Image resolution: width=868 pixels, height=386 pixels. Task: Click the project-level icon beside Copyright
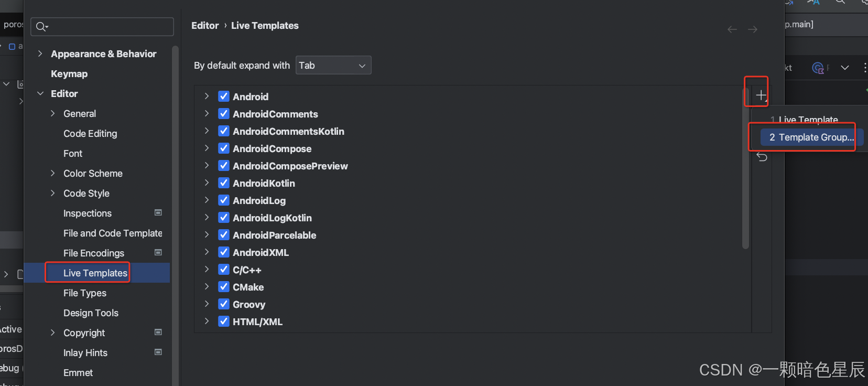158,333
